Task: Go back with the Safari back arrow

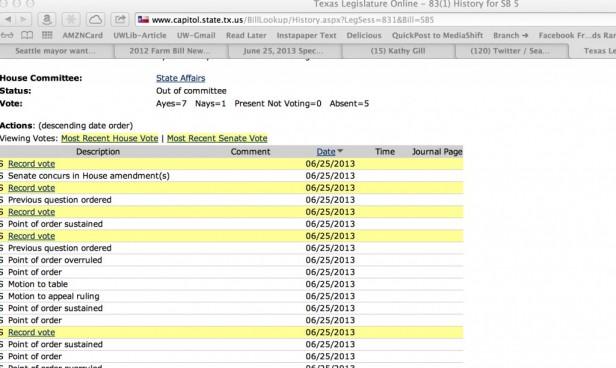Action: [x=8, y=19]
